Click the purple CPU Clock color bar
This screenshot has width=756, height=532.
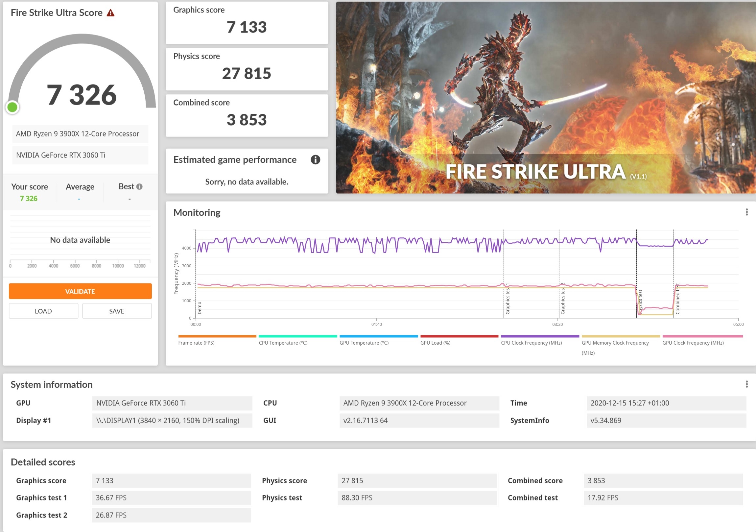[x=540, y=336]
